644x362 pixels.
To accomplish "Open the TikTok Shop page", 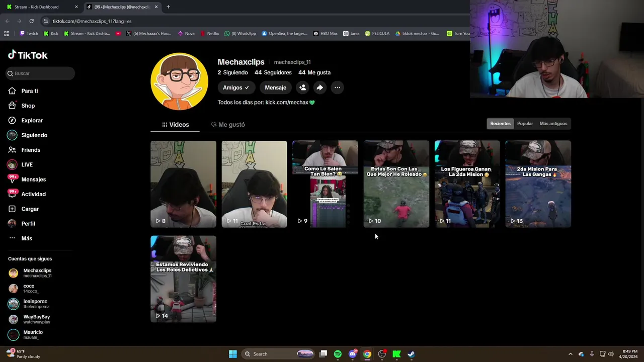I will click(x=22, y=106).
